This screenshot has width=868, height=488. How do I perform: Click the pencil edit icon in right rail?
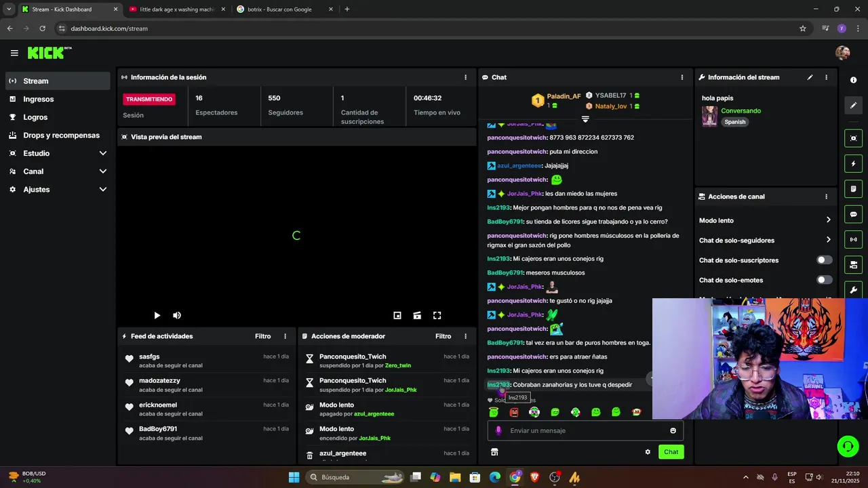[x=853, y=105]
